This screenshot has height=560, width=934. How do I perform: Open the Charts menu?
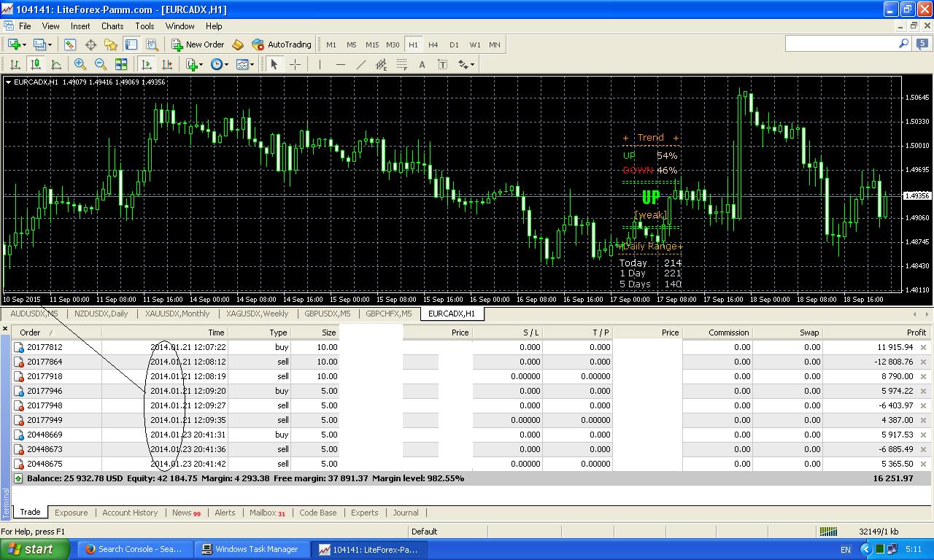112,26
